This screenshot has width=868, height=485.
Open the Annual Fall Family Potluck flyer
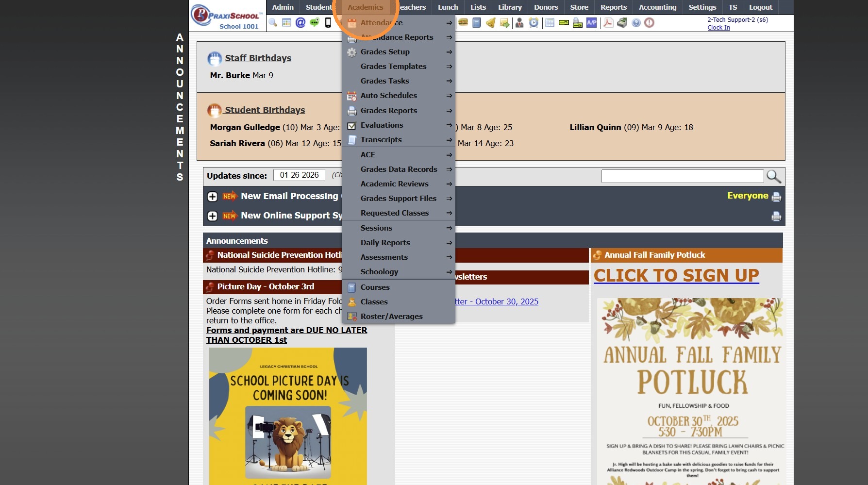[x=690, y=391]
